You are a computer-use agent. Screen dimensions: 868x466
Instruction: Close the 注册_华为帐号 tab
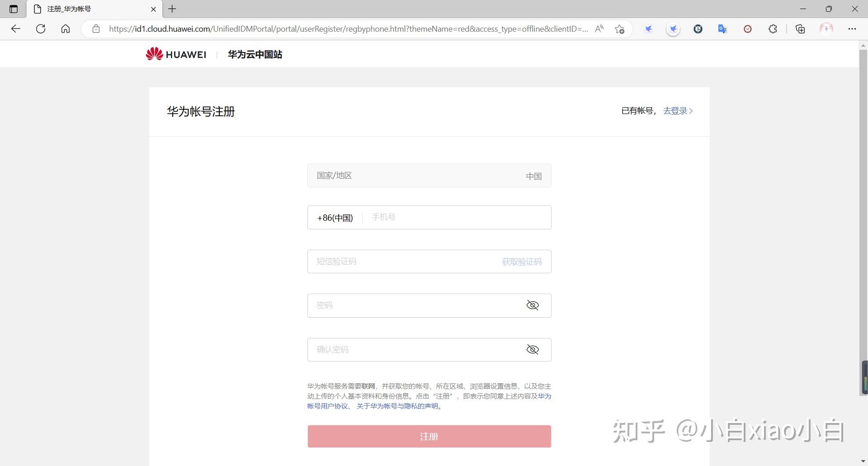tap(153, 9)
